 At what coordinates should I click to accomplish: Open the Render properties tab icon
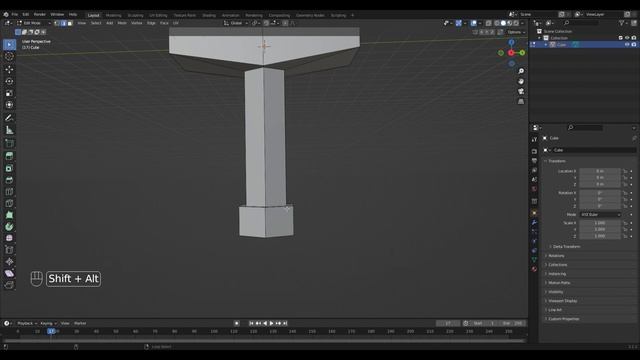pos(534,151)
